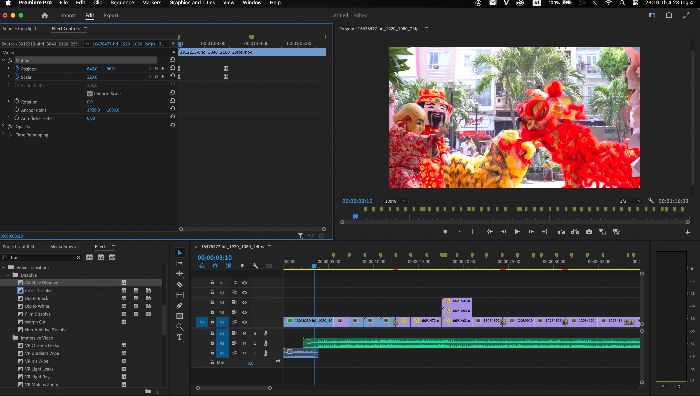Screen dimensions: 700x396
Task: Select the Razor tool
Action: click(179, 284)
